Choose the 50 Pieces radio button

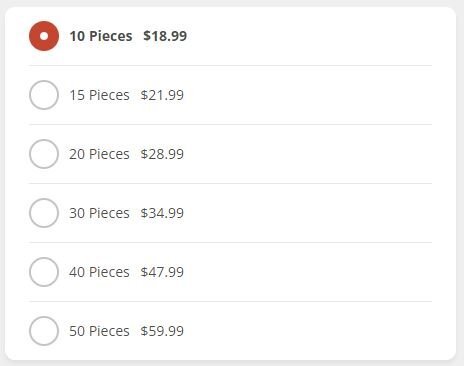pos(44,331)
